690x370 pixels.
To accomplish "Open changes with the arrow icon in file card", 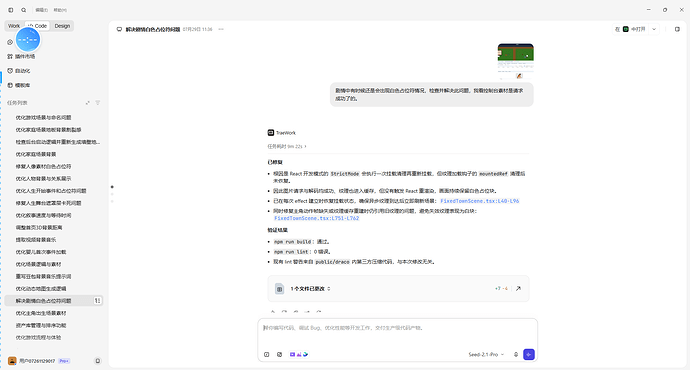I will click(x=518, y=289).
